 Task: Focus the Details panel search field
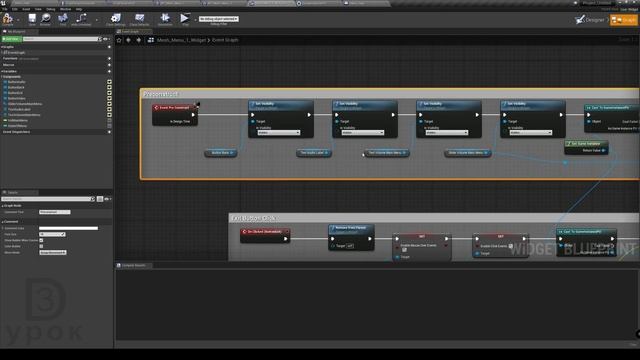[48, 199]
